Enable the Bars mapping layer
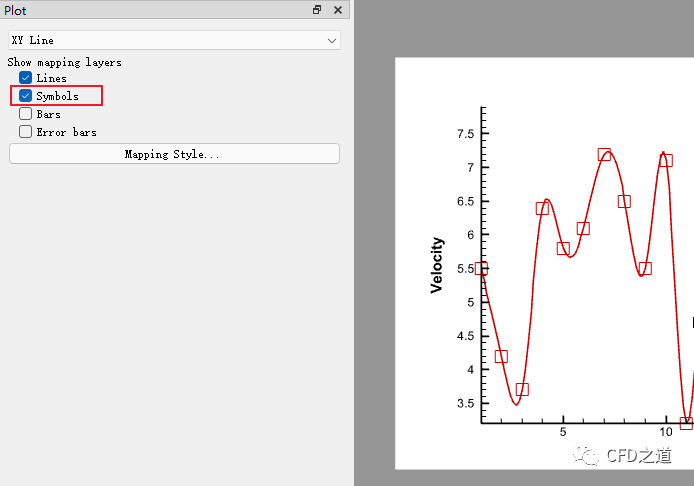Screen dimensions: 694x486 26,114
